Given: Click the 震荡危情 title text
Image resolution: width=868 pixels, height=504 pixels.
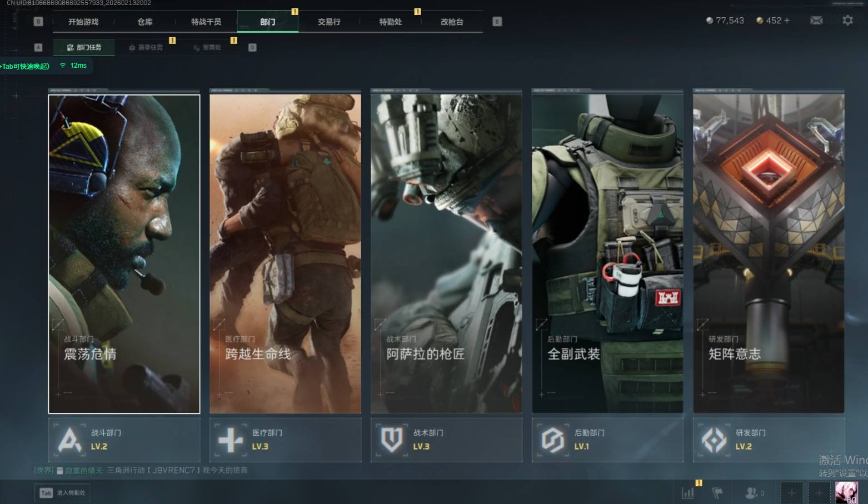Looking at the screenshot, I should pyautogui.click(x=90, y=354).
